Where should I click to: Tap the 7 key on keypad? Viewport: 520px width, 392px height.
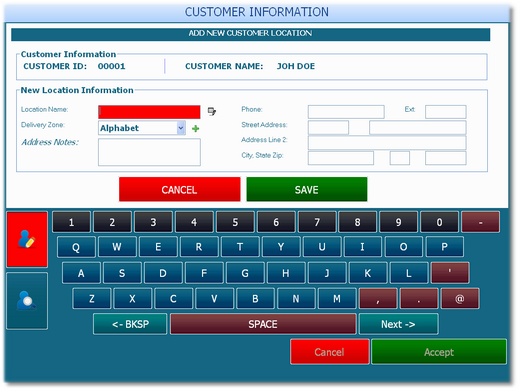click(x=317, y=222)
